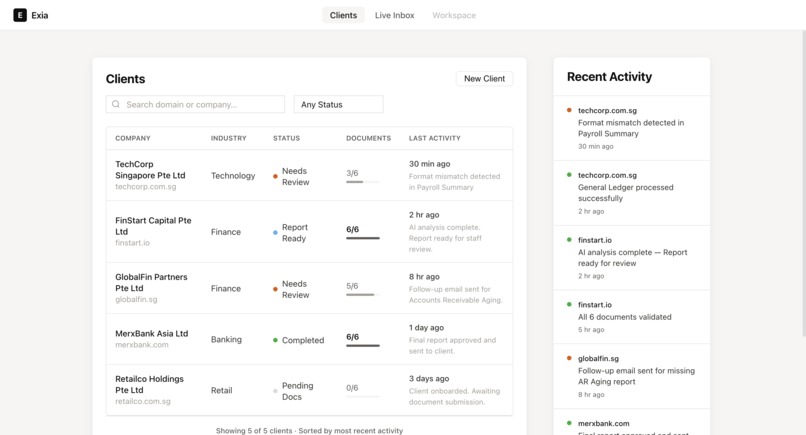806x435 pixels.
Task: Click the Exia logo icon
Action: click(20, 15)
